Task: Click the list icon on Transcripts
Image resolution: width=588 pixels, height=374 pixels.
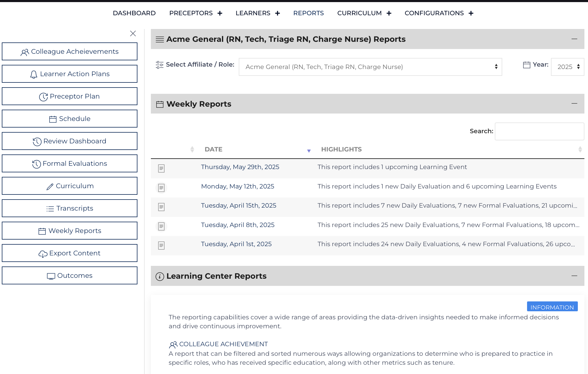Action: tap(50, 209)
